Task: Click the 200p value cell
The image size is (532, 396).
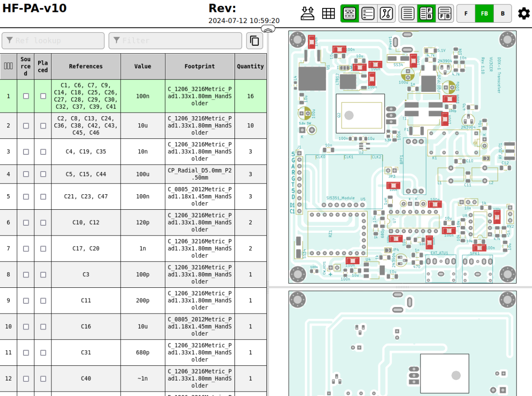Action: click(143, 301)
